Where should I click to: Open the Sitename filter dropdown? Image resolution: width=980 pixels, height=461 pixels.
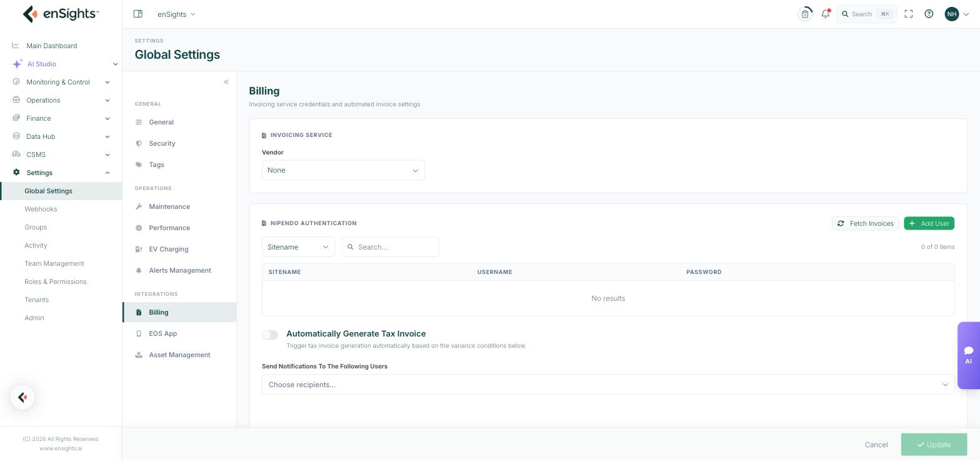click(298, 247)
